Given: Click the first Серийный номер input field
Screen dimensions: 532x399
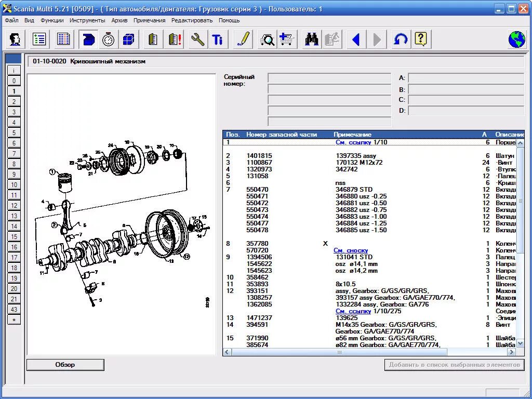Looking at the screenshot, I should 329,78.
